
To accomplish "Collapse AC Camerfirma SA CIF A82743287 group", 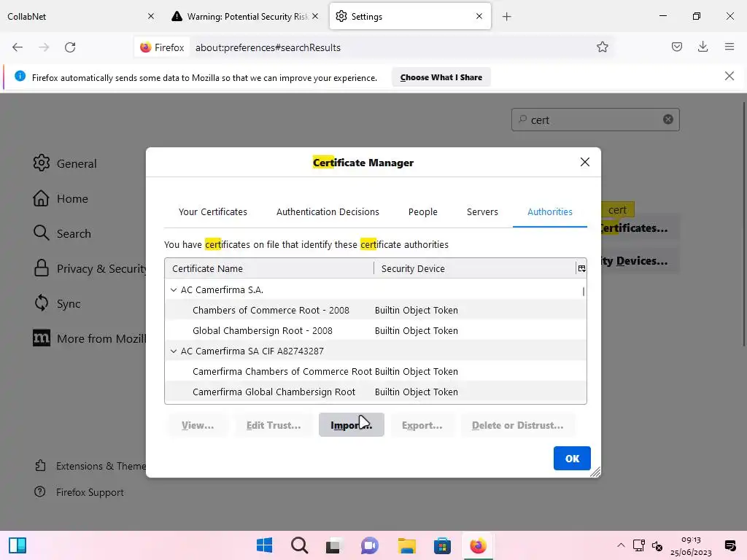I will coord(174,351).
